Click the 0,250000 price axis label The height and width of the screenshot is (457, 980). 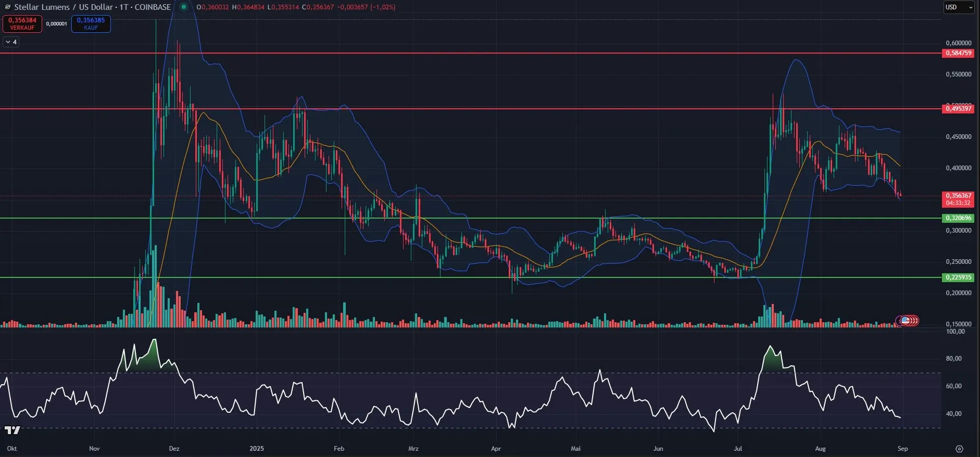[958, 262]
